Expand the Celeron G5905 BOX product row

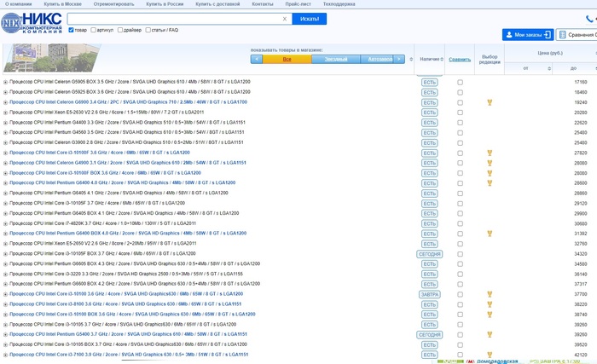tap(5, 83)
